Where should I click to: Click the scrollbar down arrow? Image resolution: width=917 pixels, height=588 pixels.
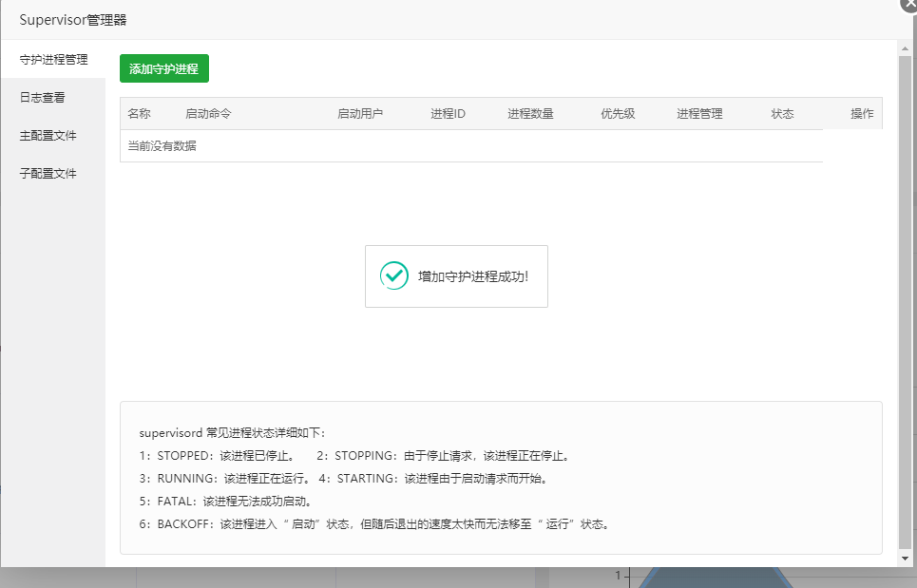[905, 559]
